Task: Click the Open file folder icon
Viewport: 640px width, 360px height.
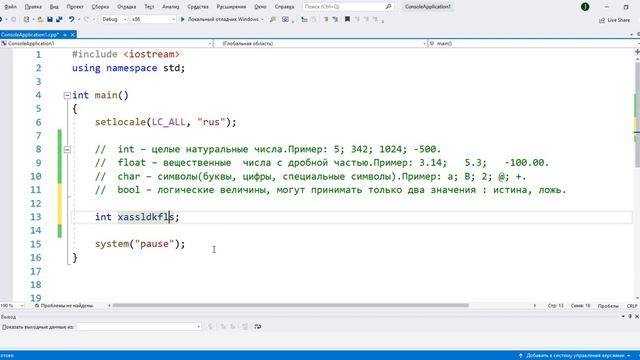Action: [40, 19]
